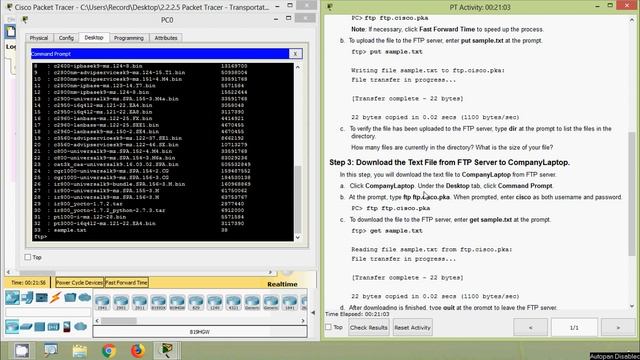This screenshot has width=640, height=360.
Task: Go to the next activity page
Action: [x=618, y=327]
